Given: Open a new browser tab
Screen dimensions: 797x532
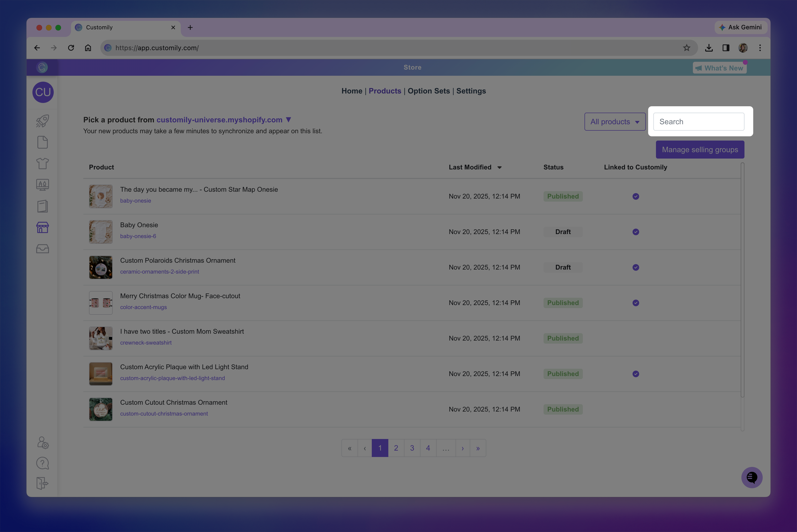Looking at the screenshot, I should 190,27.
